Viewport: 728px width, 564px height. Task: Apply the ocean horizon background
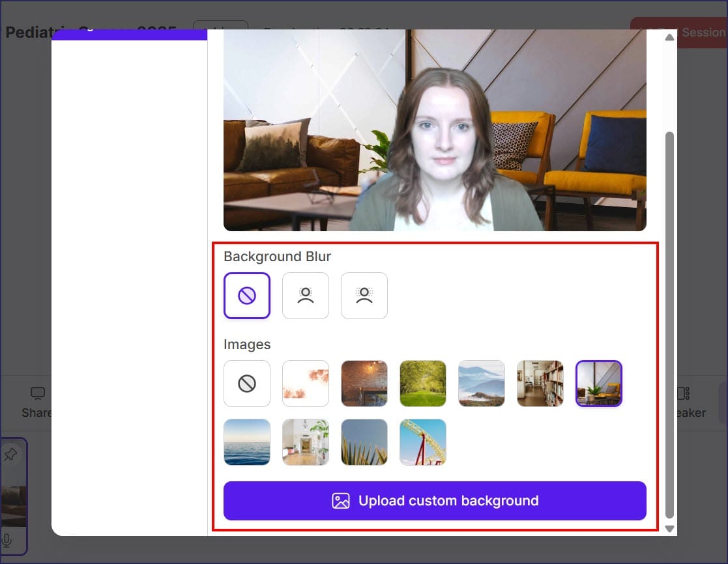click(x=246, y=442)
